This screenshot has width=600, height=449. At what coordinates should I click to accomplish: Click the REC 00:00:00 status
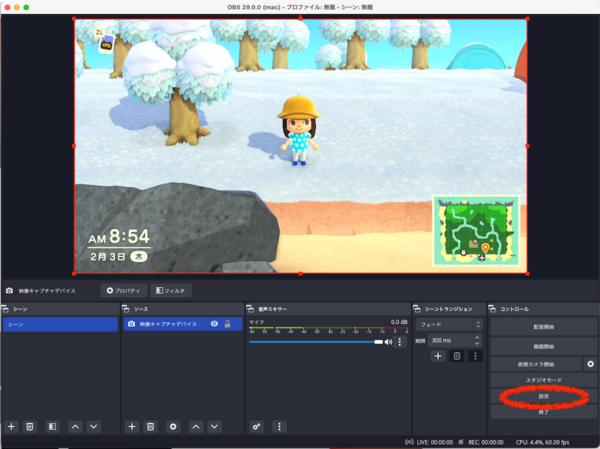coord(486,442)
